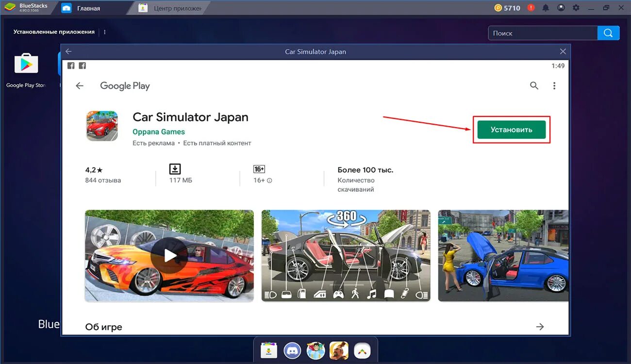
Task: Open the blue car screenshot
Action: click(x=503, y=256)
